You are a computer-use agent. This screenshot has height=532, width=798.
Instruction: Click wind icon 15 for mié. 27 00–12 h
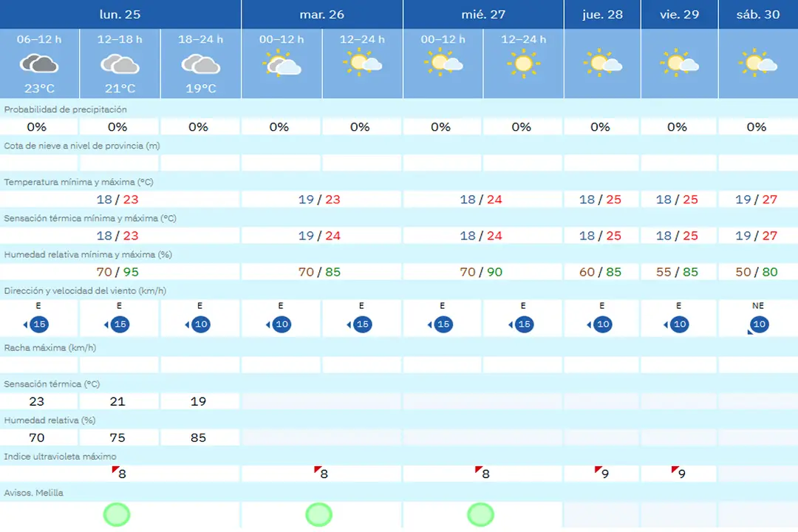coord(440,324)
